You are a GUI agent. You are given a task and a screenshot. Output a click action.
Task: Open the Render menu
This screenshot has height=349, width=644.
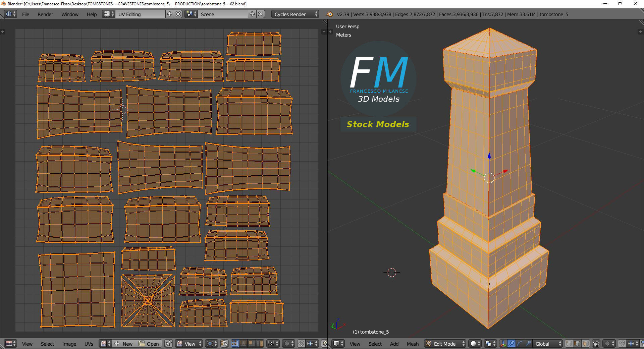pos(45,14)
